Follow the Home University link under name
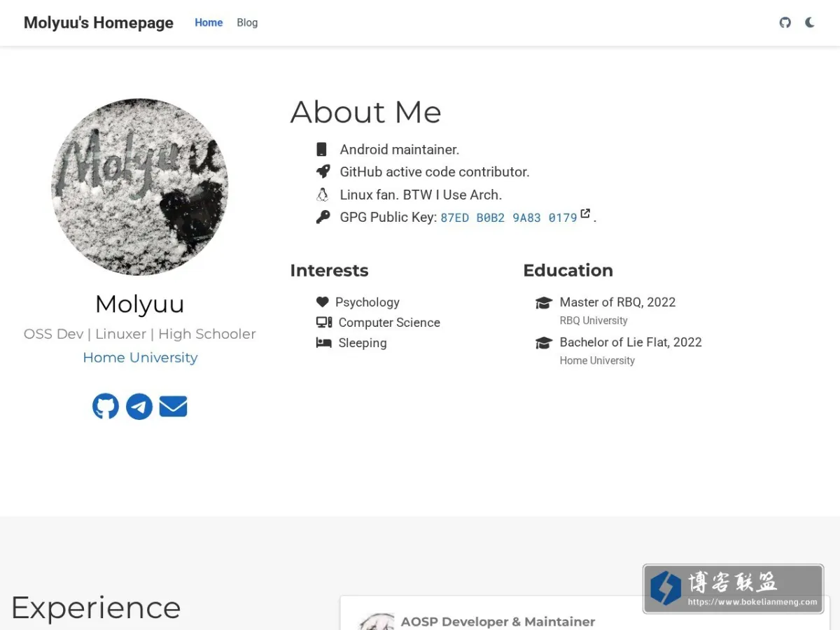The width and height of the screenshot is (840, 630). pos(140,357)
